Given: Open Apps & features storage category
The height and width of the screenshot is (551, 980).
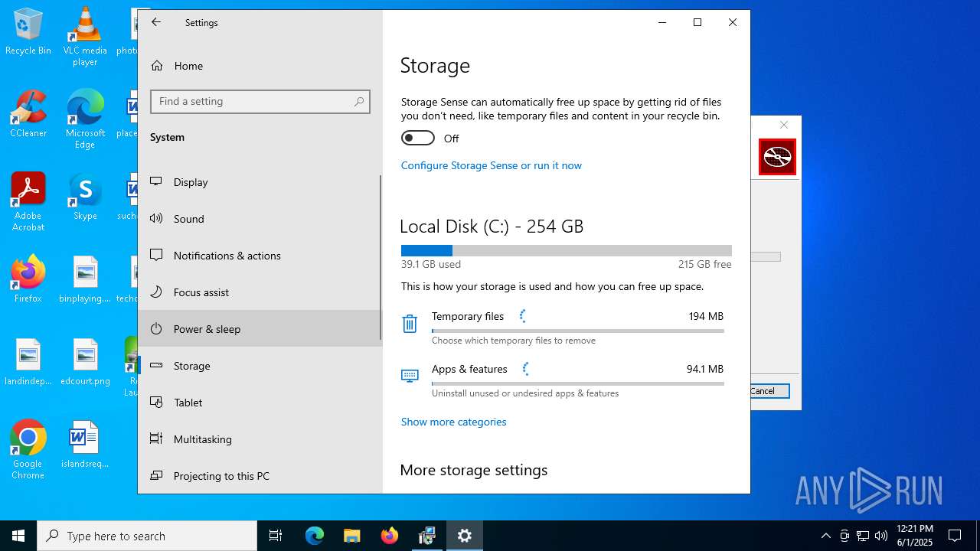Looking at the screenshot, I should (563, 380).
